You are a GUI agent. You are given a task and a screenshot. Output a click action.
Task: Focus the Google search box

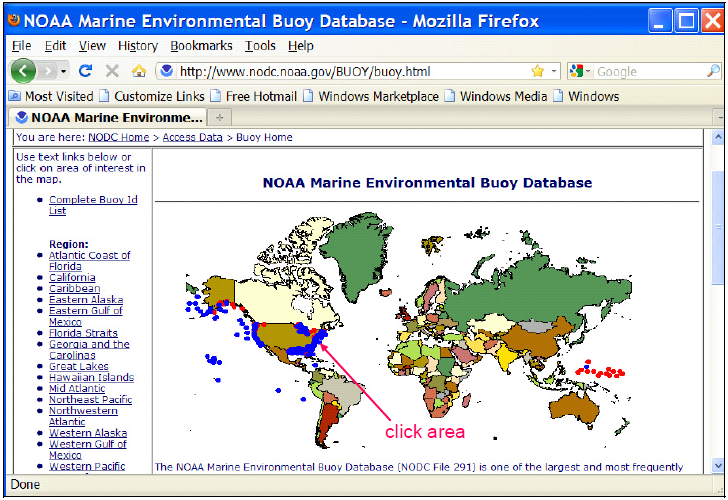coord(649,71)
